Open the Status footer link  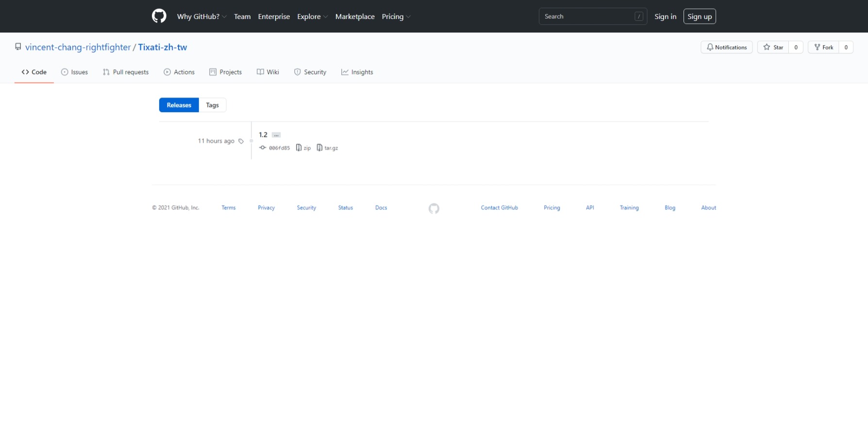tap(346, 207)
